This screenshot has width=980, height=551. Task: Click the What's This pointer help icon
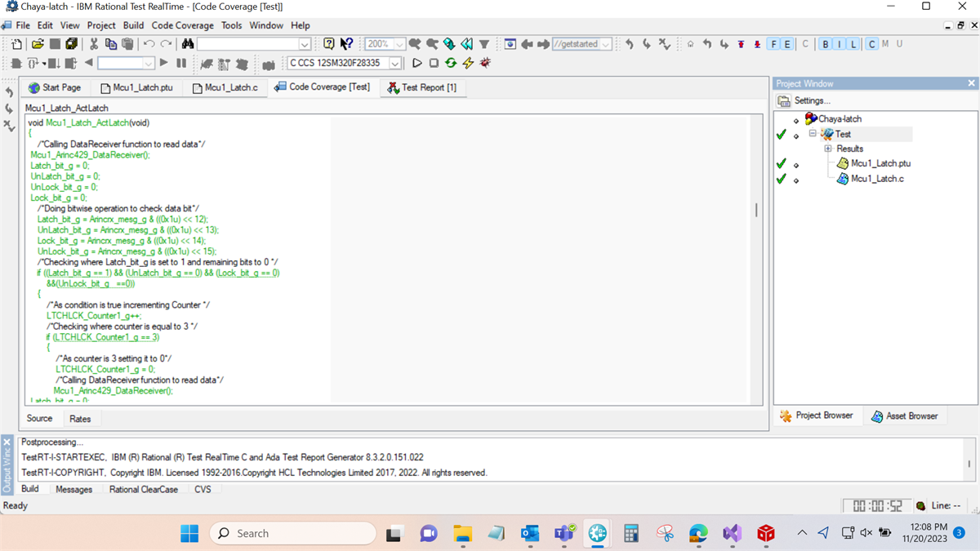(x=346, y=44)
